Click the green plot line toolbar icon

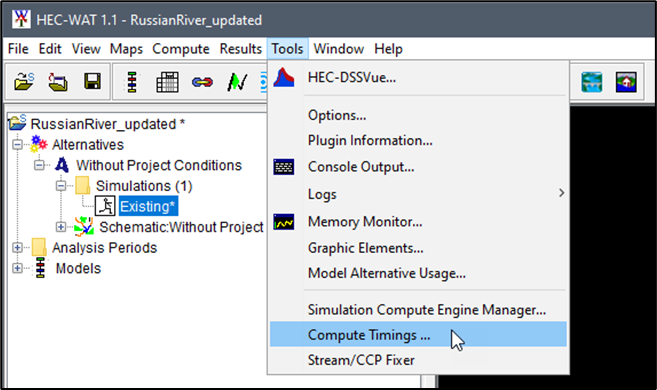point(237,82)
